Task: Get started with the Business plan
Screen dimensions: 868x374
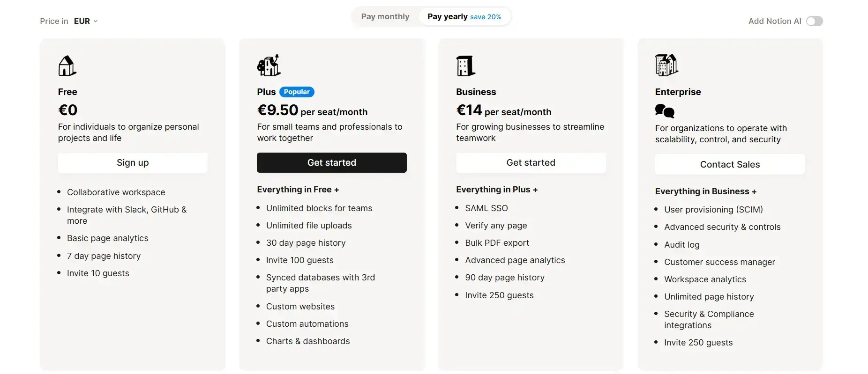Action: (x=530, y=162)
